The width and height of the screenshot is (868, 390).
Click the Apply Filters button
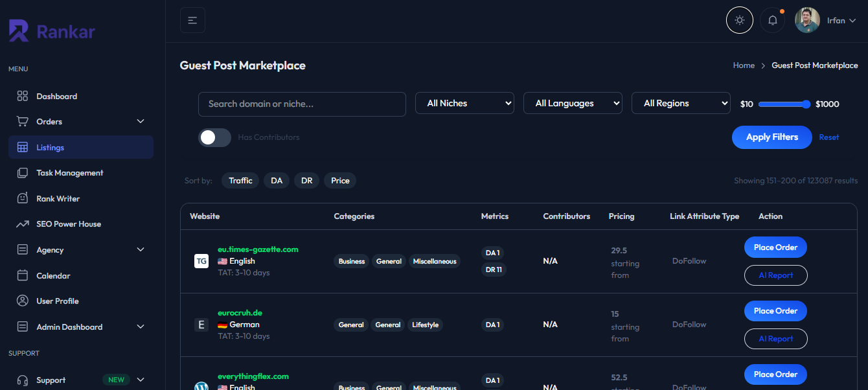coord(771,137)
